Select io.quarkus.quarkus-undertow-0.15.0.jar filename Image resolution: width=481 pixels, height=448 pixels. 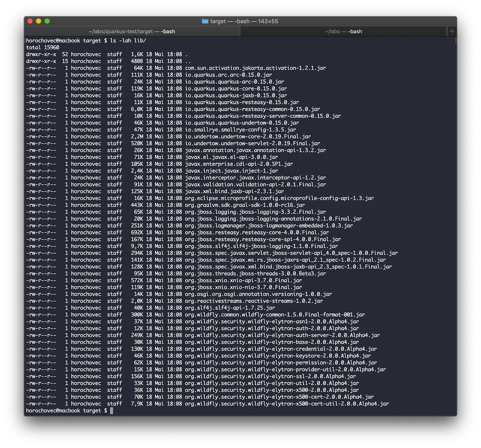point(242,123)
